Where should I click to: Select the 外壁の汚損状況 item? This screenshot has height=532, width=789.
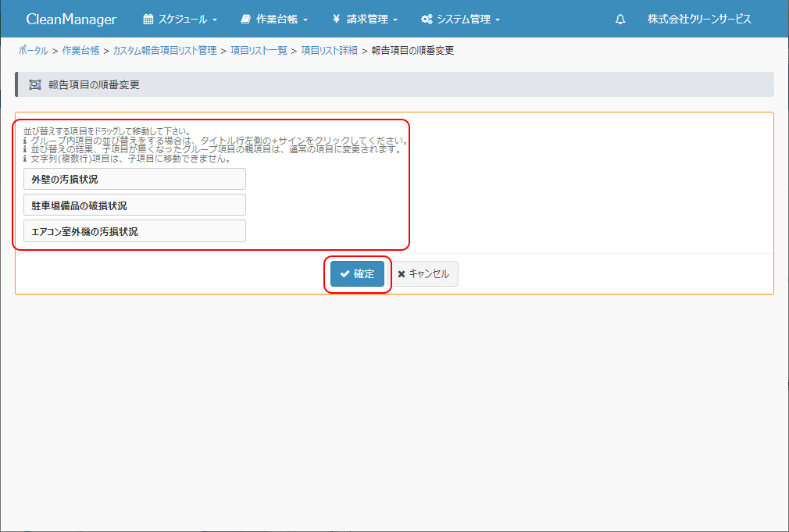pos(135,179)
